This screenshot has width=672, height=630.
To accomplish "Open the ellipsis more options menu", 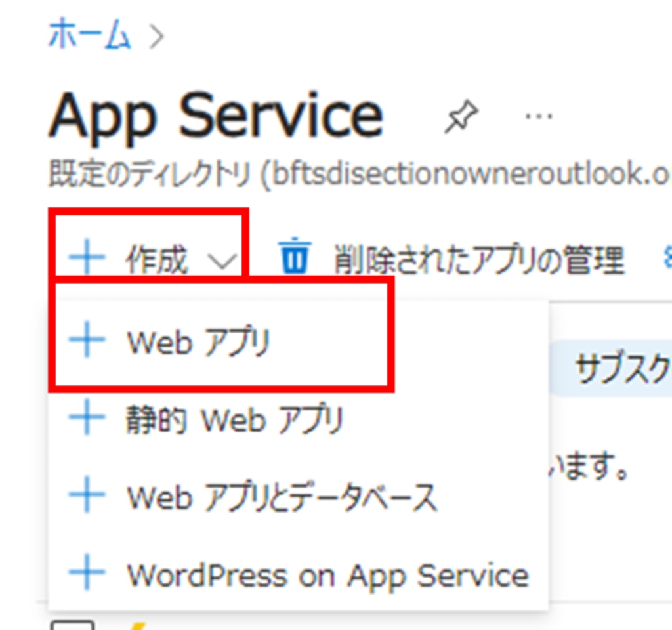I will coord(539,116).
